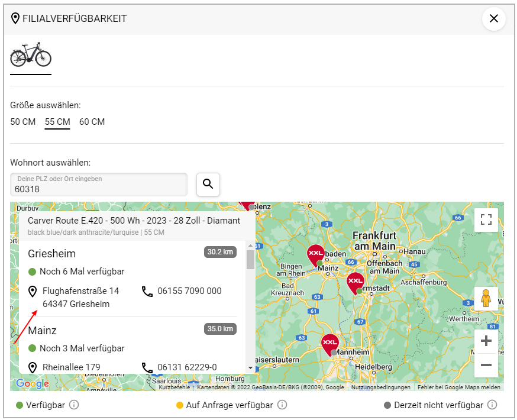This screenshot has height=420, width=517.
Task: Click the Flughafenstraße 14 address
Action: point(81,291)
